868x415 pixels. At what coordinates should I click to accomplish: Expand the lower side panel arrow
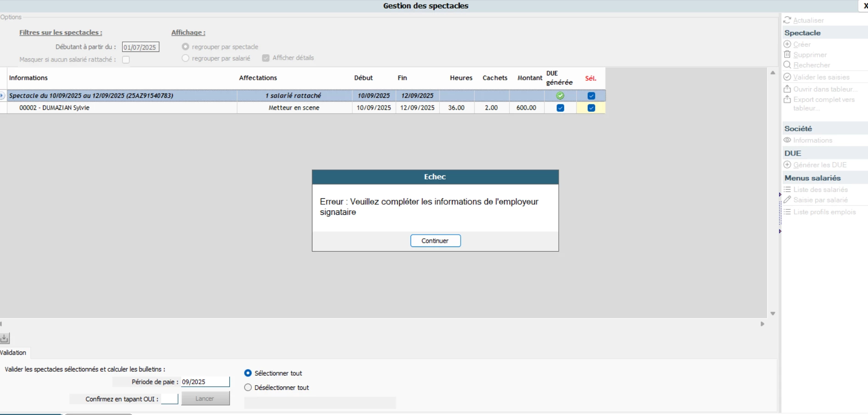[780, 231]
